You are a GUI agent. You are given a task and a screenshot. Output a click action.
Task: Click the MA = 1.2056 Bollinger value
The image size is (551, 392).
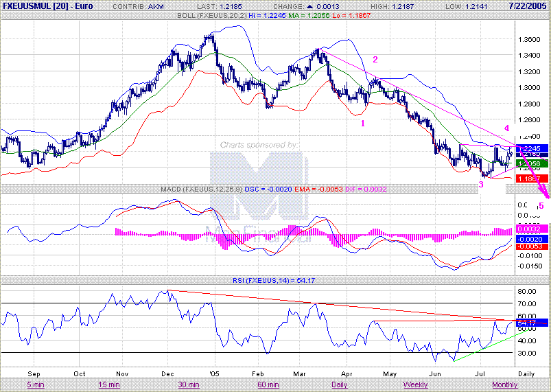pos(309,16)
